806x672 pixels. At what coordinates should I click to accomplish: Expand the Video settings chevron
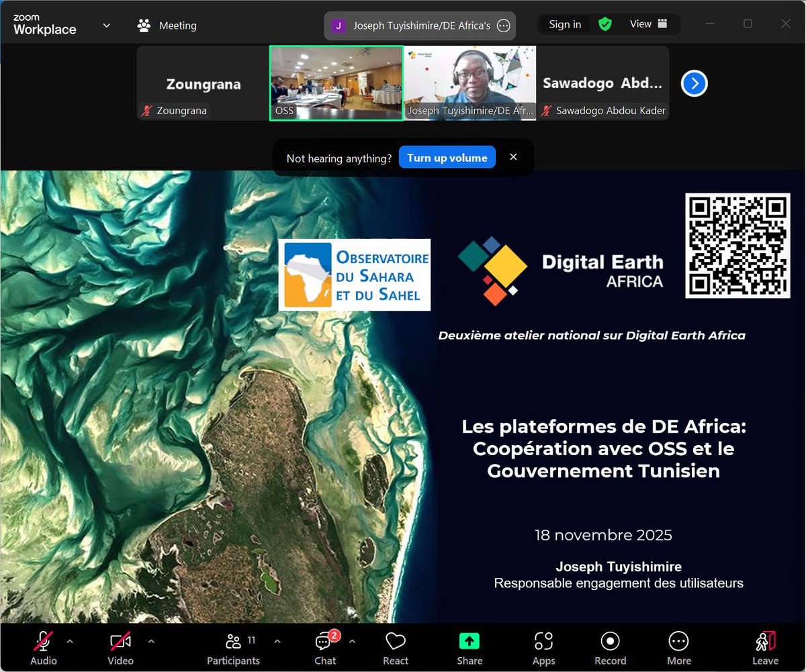[x=150, y=641]
